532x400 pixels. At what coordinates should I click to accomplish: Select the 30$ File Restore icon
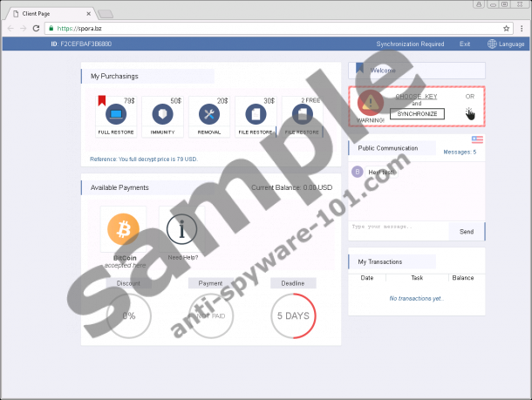click(x=255, y=114)
